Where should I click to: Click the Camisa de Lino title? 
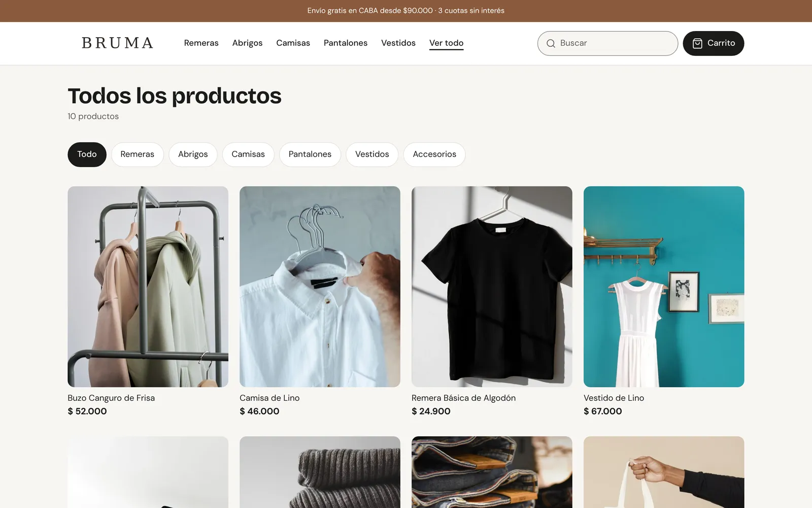pos(269,398)
